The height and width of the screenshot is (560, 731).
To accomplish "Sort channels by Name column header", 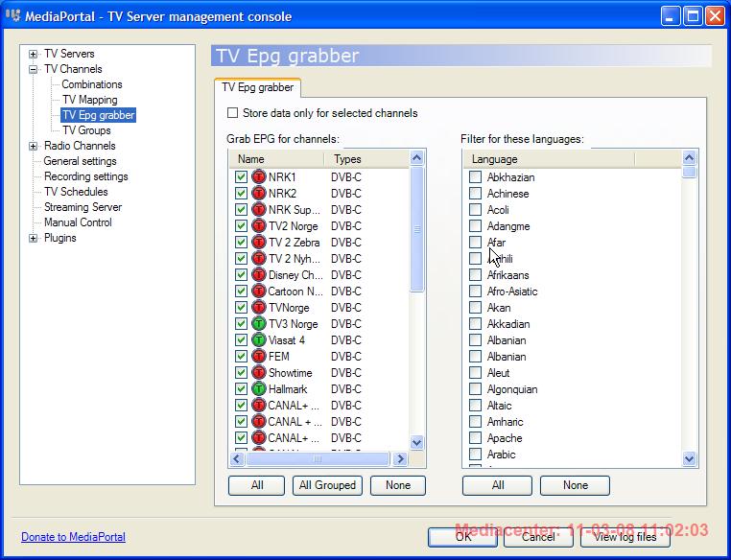I will pos(277,159).
